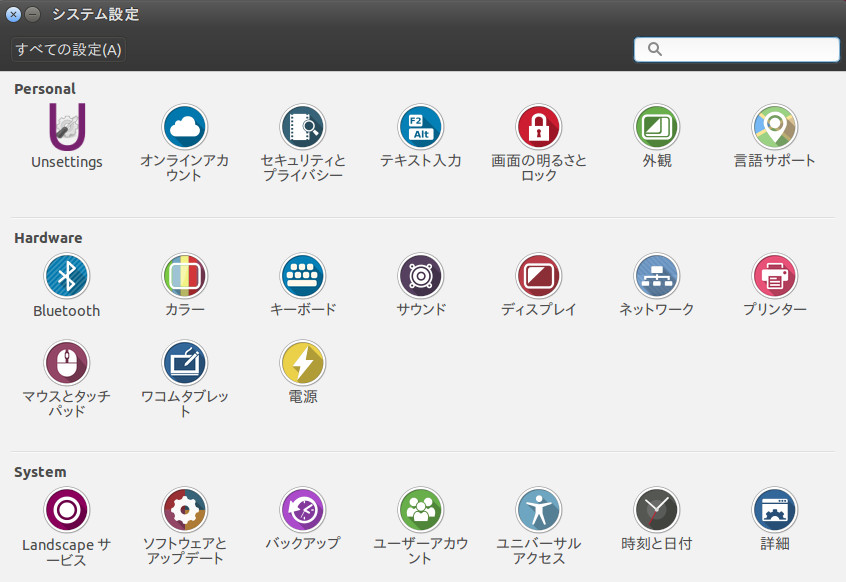This screenshot has height=582, width=846.
Task: Select サウンド (Sound) settings
Action: [x=420, y=276]
